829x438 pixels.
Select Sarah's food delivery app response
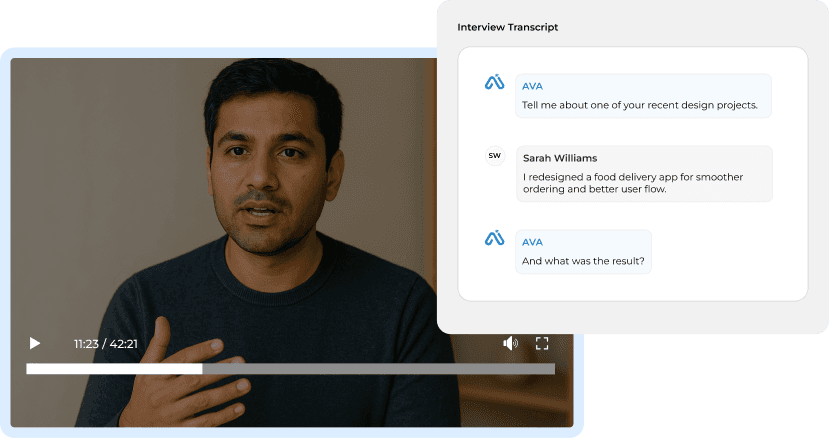tap(635, 183)
